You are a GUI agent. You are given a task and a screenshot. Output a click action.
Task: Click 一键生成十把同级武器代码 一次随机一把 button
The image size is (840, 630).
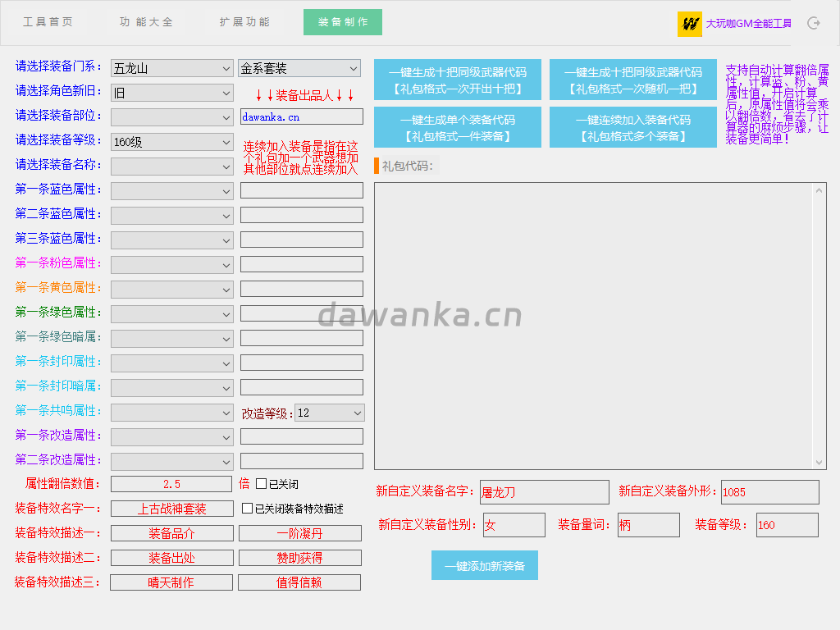pos(633,80)
